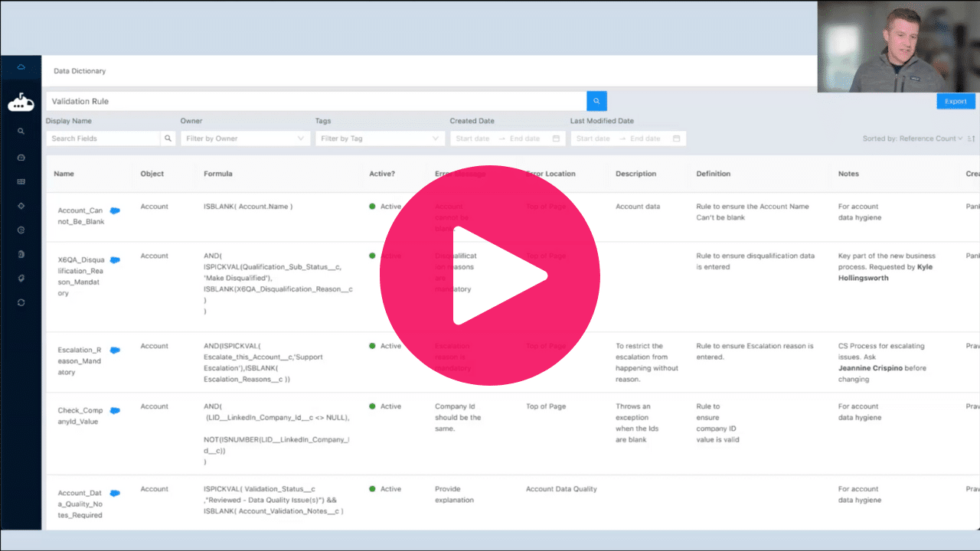Open the Sorted by Reference Count dropdown
Screen dimensions: 980x551
[913, 139]
